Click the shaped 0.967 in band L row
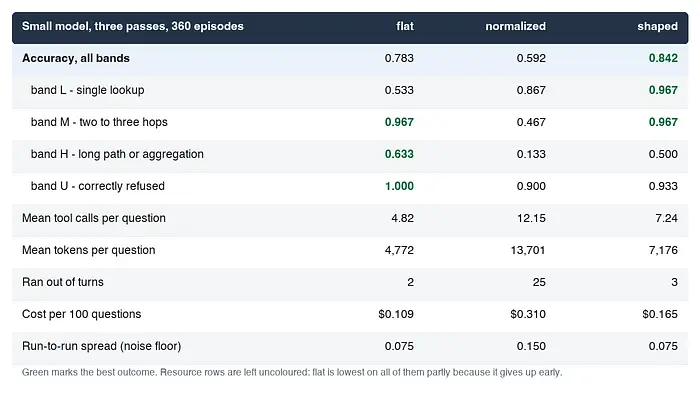This screenshot has height=393, width=700. coord(663,90)
